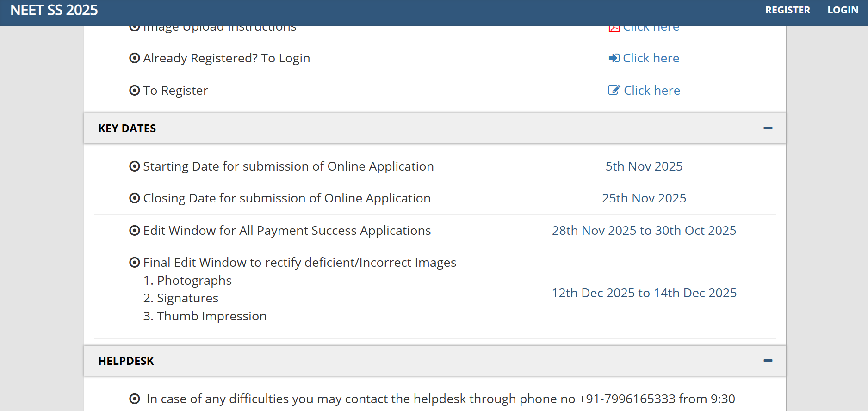Viewport: 868px width, 411px height.
Task: Click the login arrow icon beside Click here
Action: point(614,58)
